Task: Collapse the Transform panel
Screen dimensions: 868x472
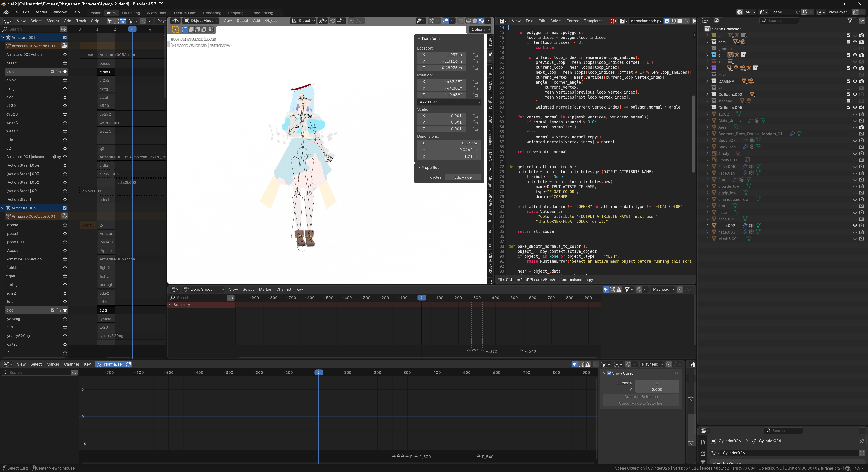Action: tap(419, 38)
